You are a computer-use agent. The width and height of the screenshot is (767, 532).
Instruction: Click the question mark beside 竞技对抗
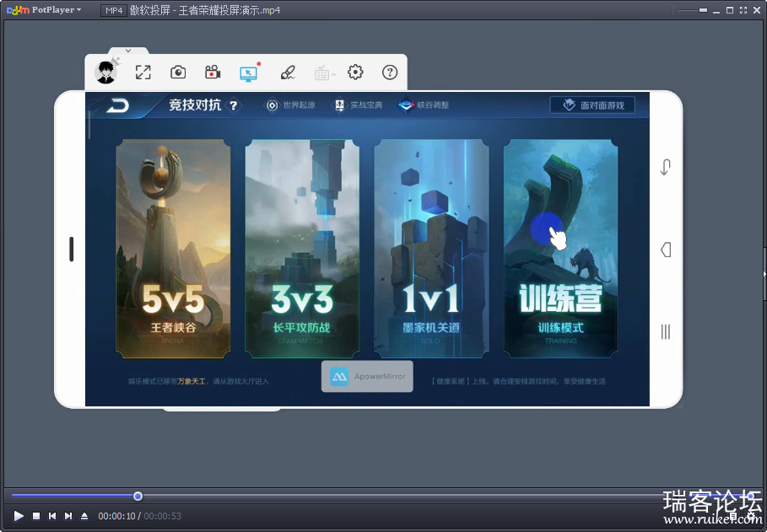(x=234, y=105)
